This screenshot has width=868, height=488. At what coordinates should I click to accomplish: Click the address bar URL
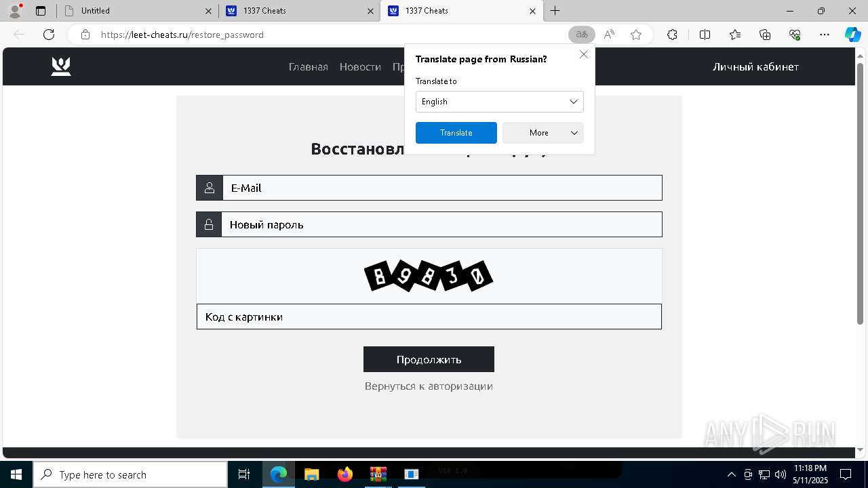182,35
